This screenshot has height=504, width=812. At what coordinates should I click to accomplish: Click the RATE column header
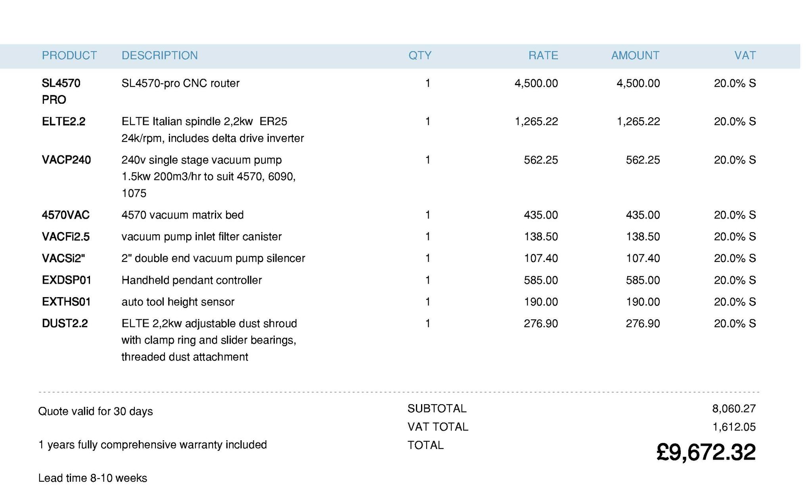543,55
